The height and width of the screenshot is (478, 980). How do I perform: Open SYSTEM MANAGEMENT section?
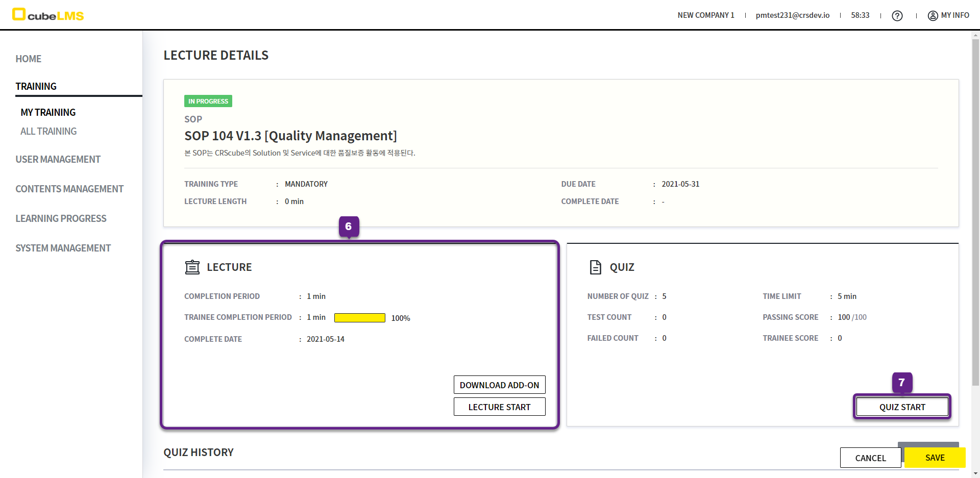pyautogui.click(x=63, y=248)
